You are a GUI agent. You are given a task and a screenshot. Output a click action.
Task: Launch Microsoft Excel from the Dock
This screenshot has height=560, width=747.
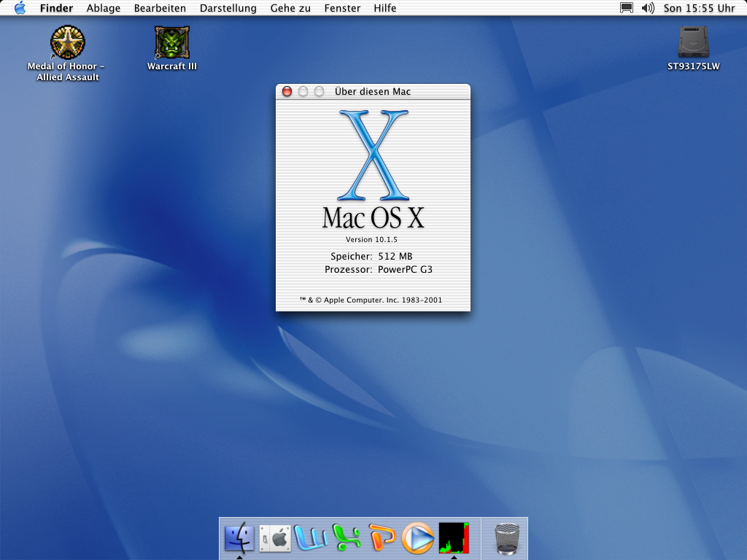point(347,537)
